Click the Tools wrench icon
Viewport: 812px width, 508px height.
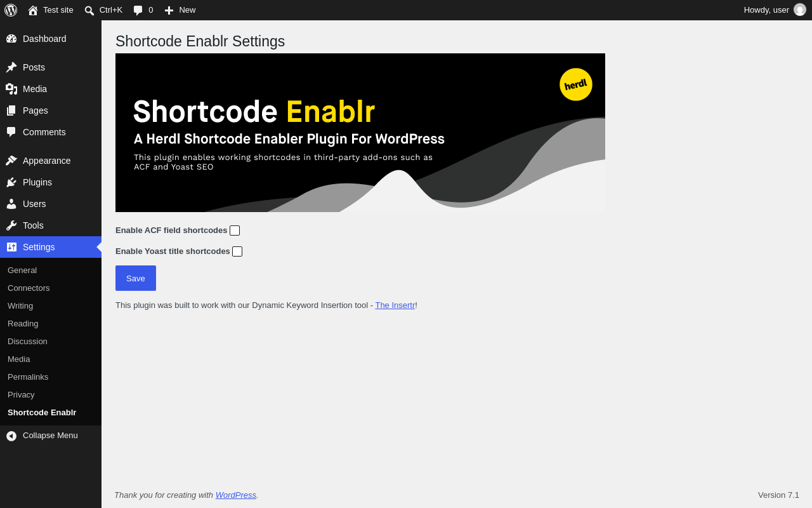[x=11, y=225]
